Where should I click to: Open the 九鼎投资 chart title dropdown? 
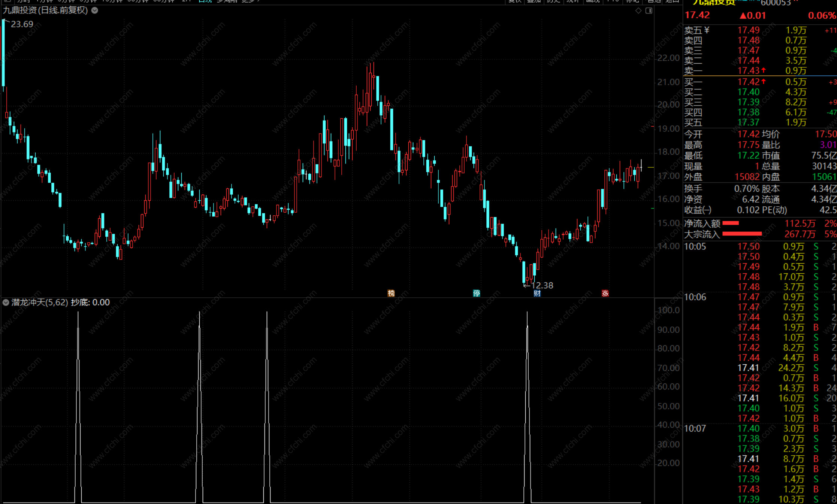point(95,10)
